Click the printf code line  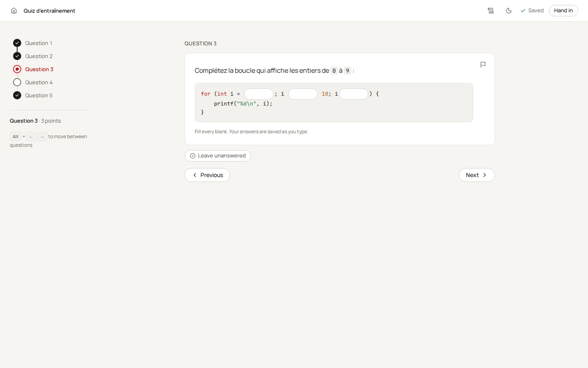(243, 103)
